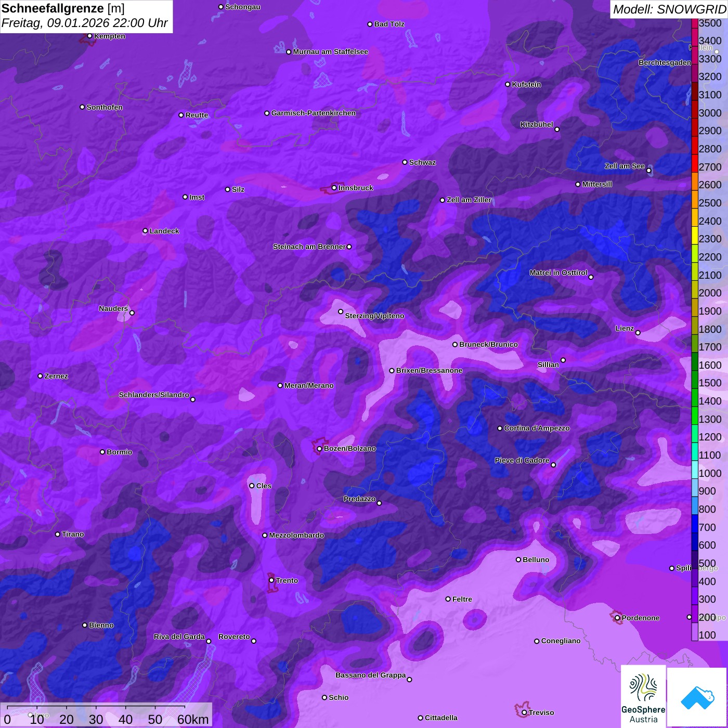
Task: Click the Feltre city marker dot
Action: 448,599
